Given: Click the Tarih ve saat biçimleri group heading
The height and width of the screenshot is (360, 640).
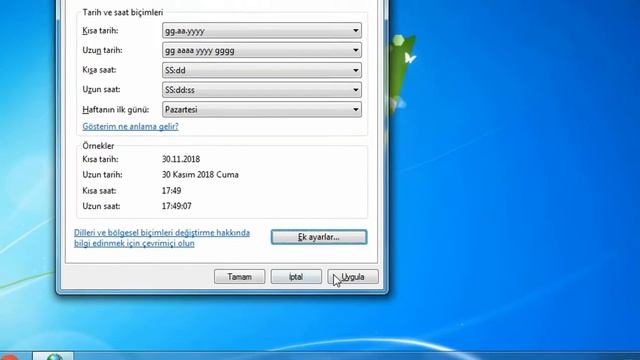Looking at the screenshot, I should pyautogui.click(x=122, y=13).
